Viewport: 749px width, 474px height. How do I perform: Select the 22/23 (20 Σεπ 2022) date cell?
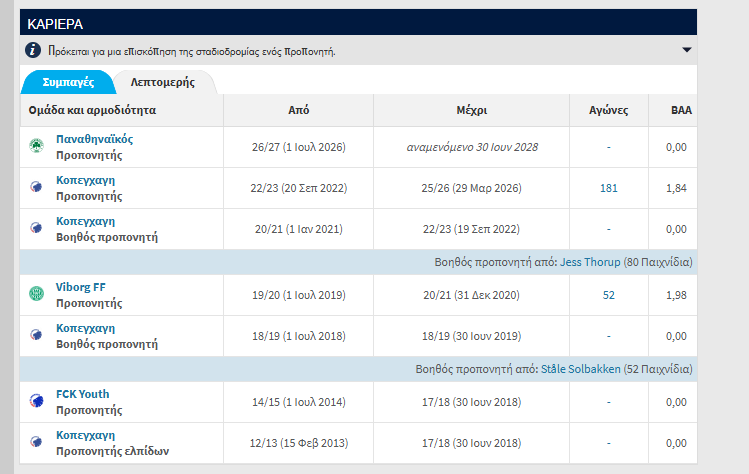point(299,188)
